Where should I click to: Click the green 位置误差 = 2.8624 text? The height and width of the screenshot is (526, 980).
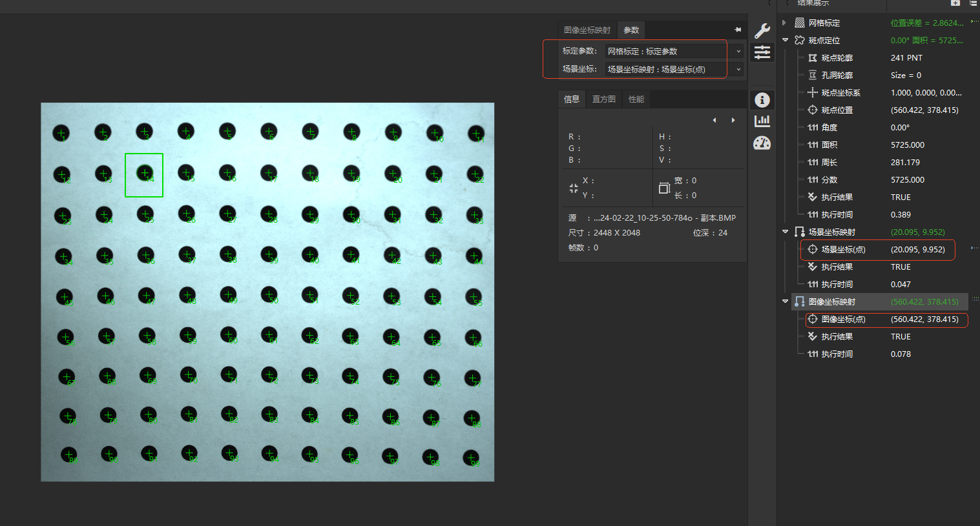click(x=927, y=23)
